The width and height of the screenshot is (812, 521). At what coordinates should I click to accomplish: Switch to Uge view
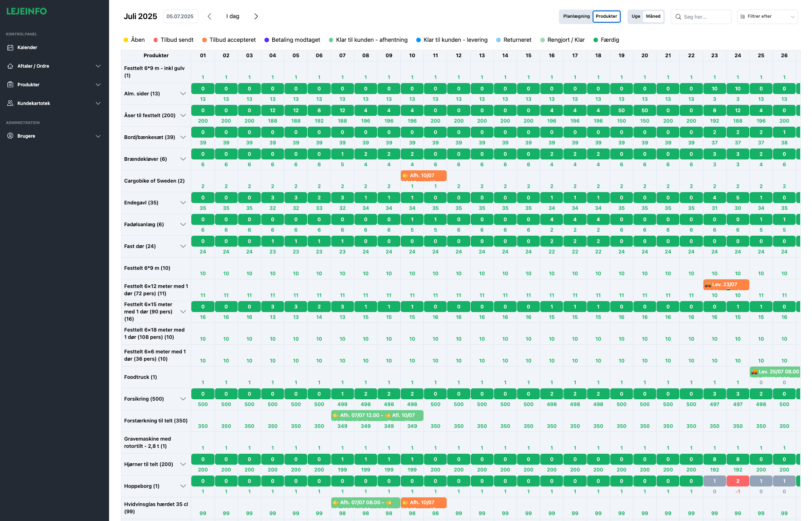click(x=636, y=16)
